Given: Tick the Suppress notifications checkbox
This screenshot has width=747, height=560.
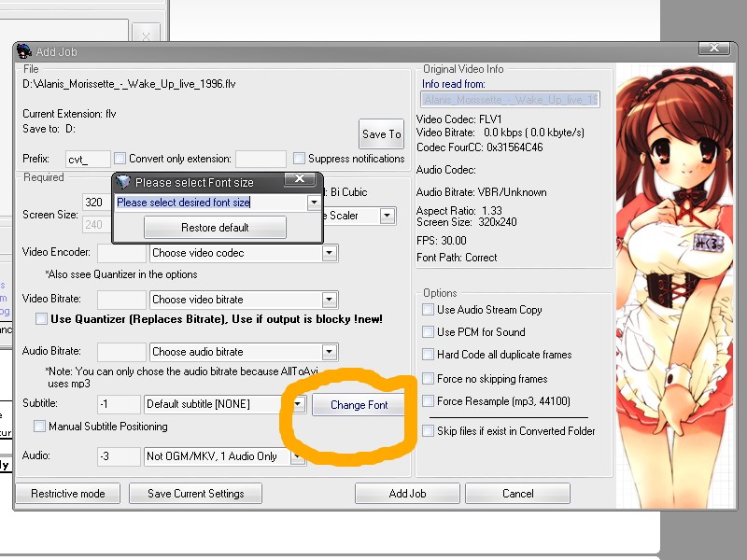Looking at the screenshot, I should click(x=299, y=158).
